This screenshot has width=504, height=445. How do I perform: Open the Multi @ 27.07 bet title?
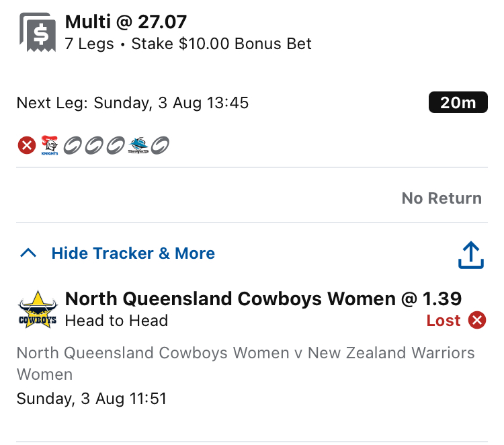(126, 22)
